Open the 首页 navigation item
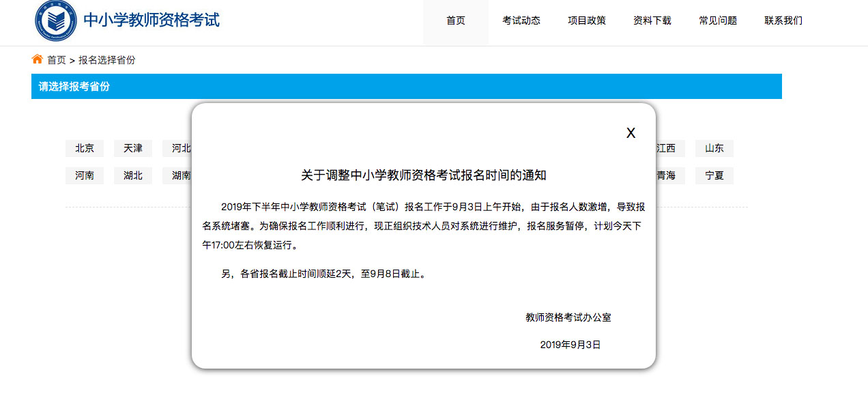Image resolution: width=868 pixels, height=400 pixels. coord(455,21)
